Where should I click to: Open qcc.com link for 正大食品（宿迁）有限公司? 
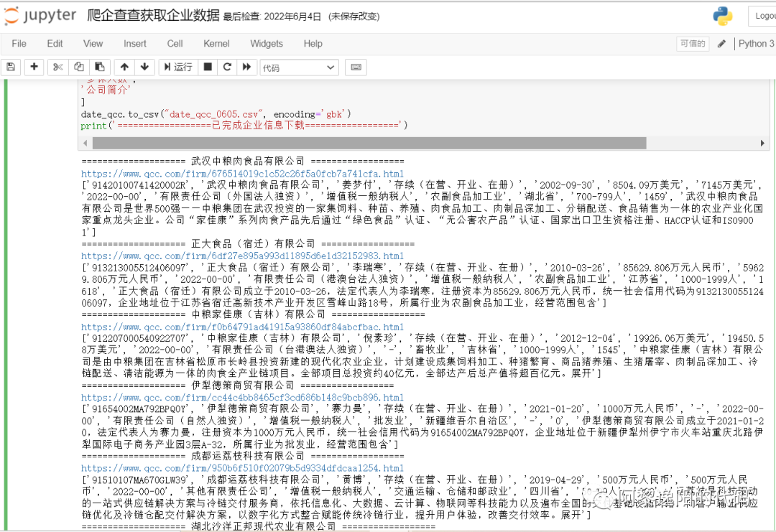click(x=243, y=256)
